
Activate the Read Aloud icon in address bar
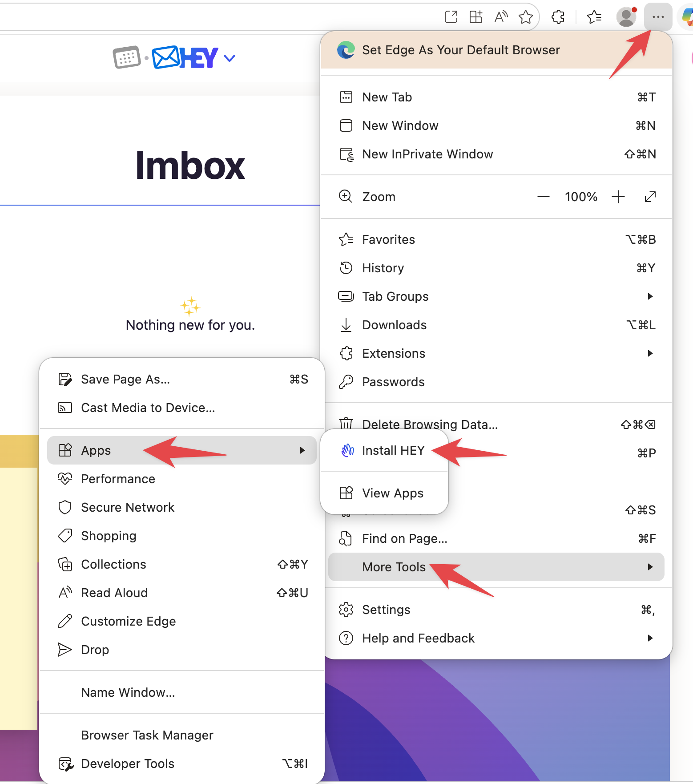tap(501, 17)
